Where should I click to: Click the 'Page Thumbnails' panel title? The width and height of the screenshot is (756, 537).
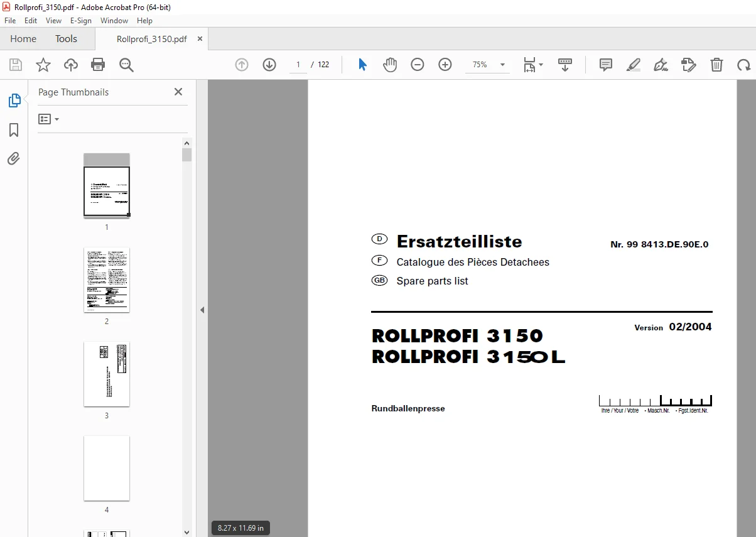(73, 92)
